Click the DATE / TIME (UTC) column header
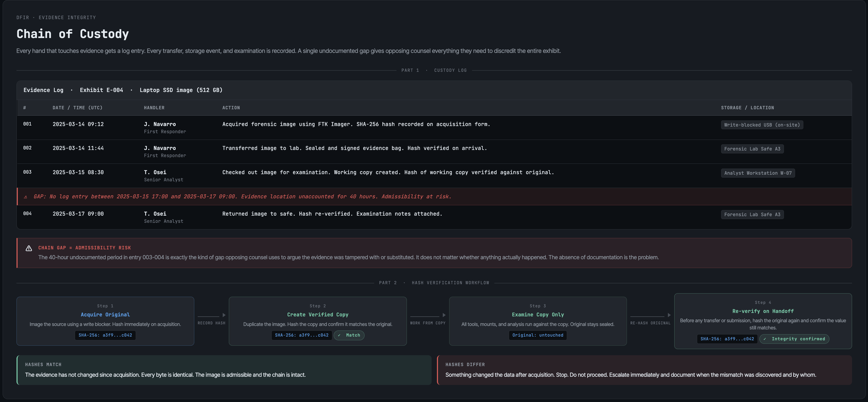This screenshot has width=868, height=402. click(77, 108)
